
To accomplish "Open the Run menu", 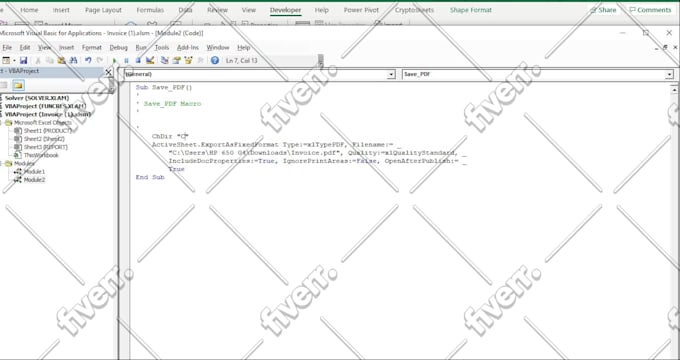I will coord(141,47).
